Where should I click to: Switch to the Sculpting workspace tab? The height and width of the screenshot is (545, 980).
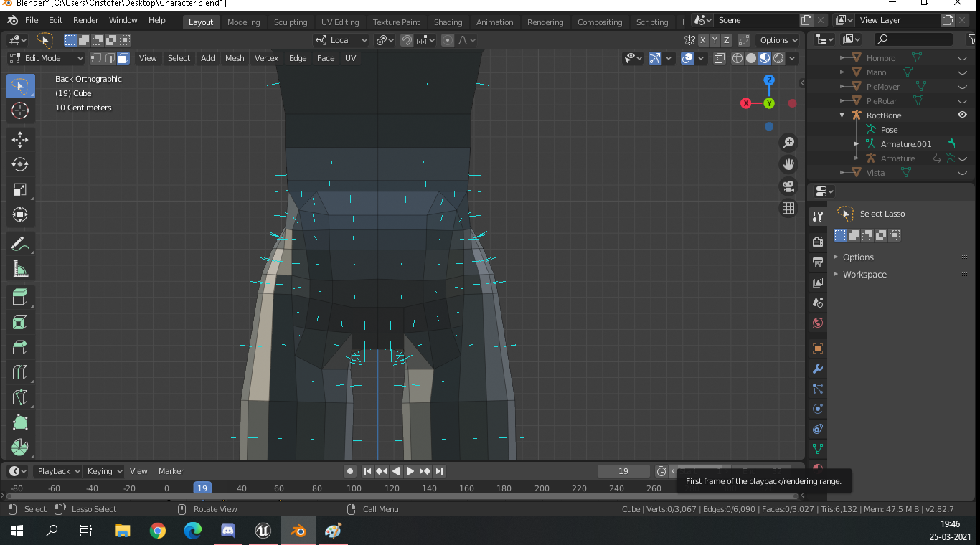coord(291,22)
